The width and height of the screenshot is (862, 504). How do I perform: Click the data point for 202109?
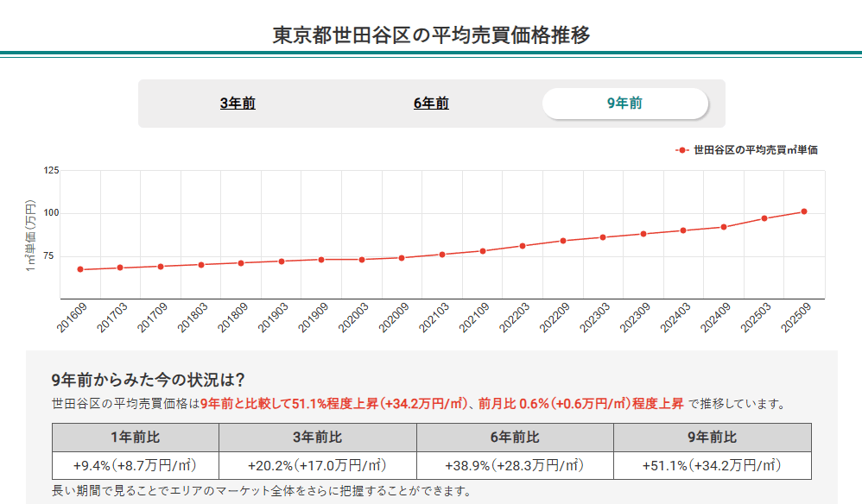(485, 250)
